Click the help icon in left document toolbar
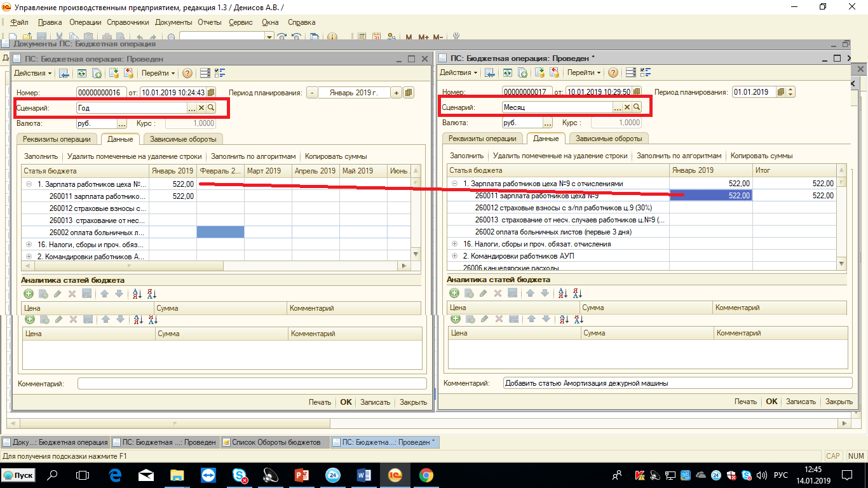The image size is (868, 488). coord(187,73)
